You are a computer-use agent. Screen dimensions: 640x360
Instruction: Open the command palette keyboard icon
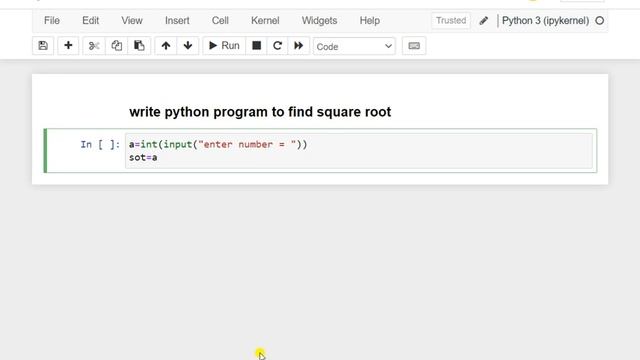tap(414, 46)
